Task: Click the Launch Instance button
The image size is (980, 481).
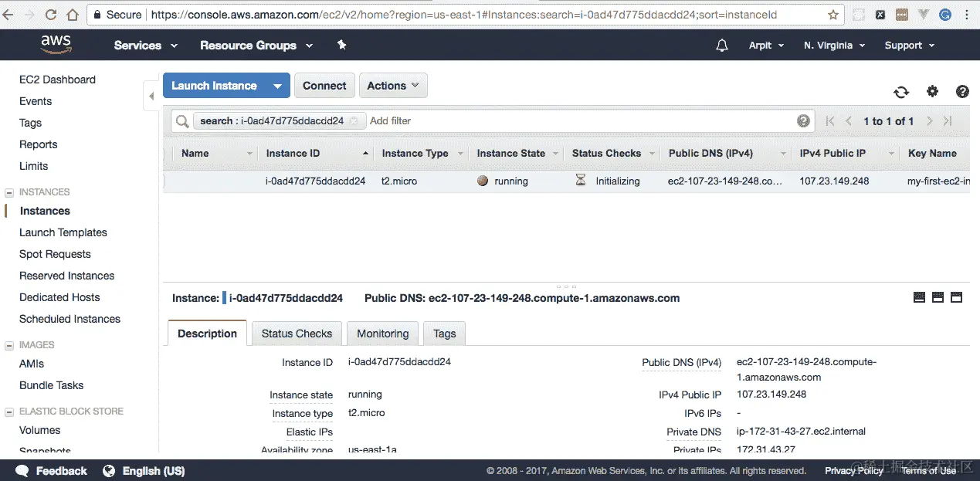Action: point(215,86)
